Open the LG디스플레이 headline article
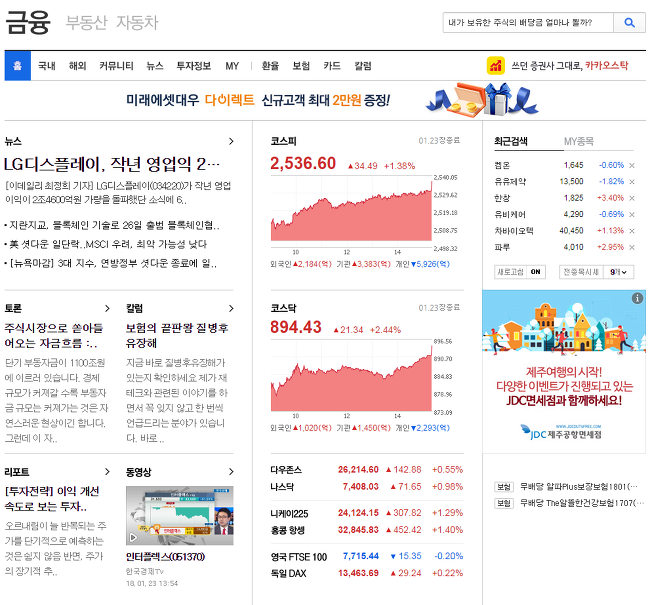The image size is (650, 605). tap(112, 165)
